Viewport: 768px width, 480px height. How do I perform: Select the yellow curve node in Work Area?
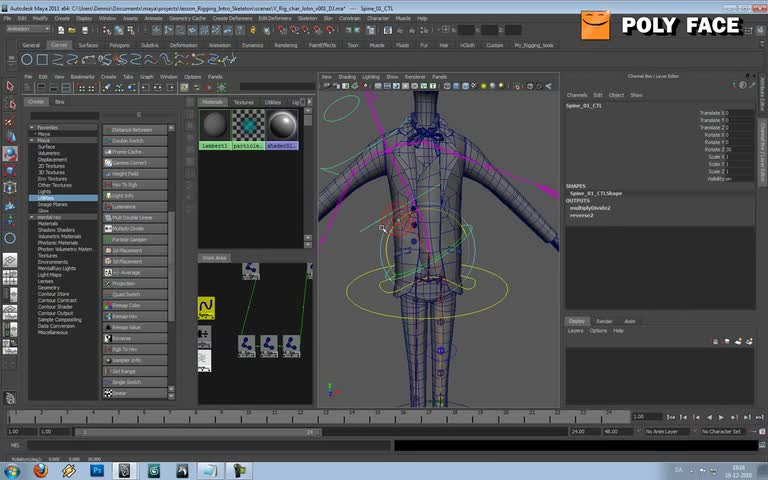[x=206, y=306]
